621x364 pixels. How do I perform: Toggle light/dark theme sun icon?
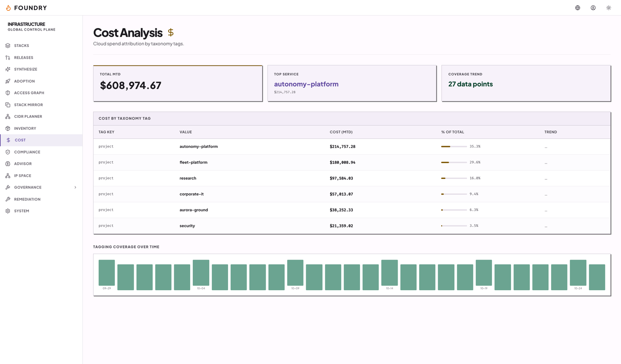click(x=609, y=8)
